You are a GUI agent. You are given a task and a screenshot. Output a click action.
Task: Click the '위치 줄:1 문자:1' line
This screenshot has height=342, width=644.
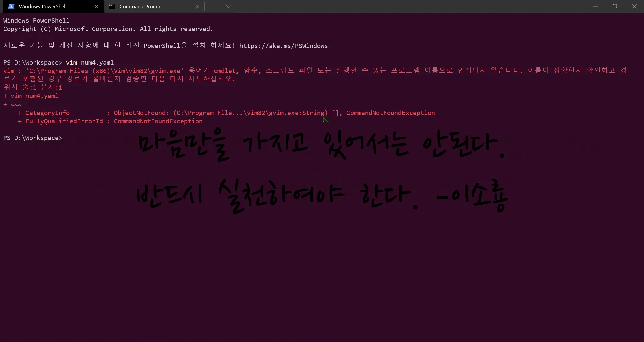[33, 87]
